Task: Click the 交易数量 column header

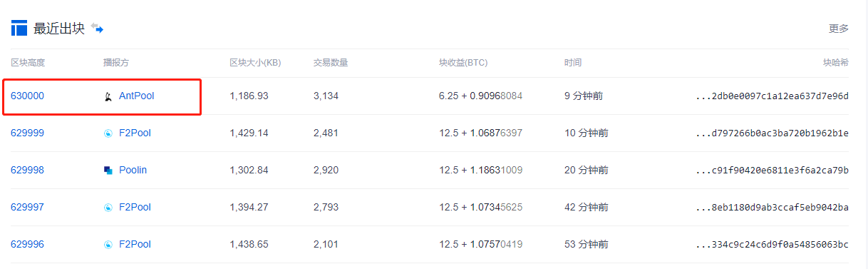Action: 331,63
